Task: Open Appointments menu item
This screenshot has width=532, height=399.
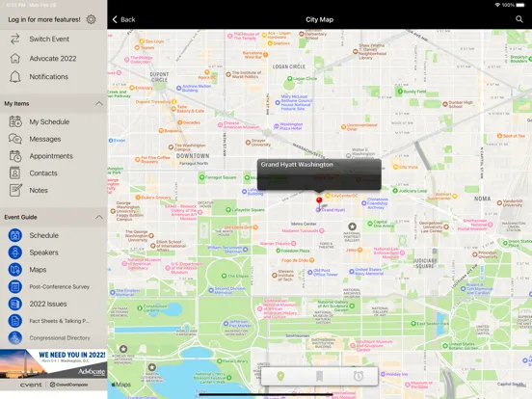Action: pos(54,156)
